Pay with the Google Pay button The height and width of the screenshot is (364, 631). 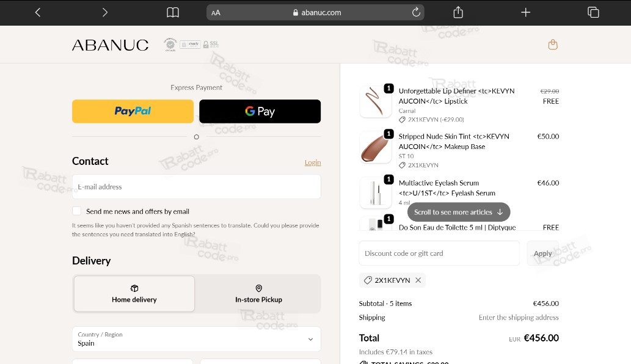click(x=260, y=111)
